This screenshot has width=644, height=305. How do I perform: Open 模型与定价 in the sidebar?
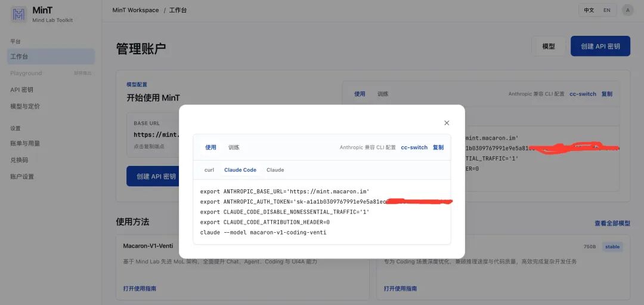[x=51, y=106]
